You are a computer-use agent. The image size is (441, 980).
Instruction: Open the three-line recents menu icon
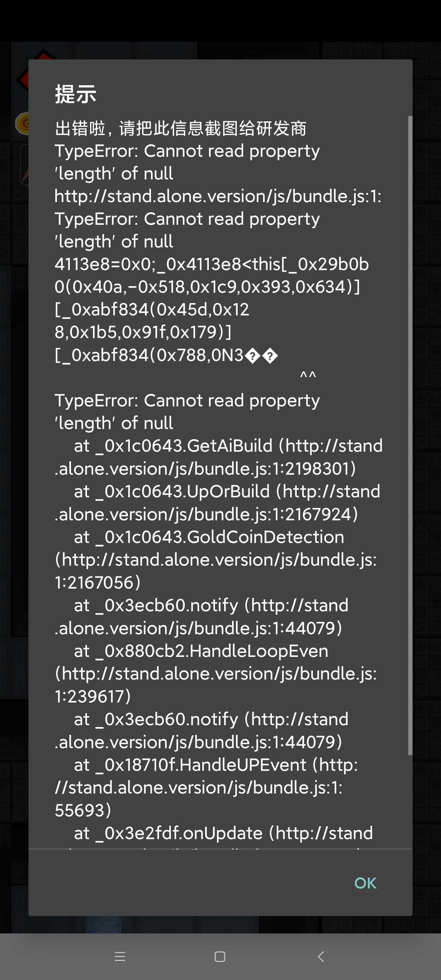click(x=120, y=956)
